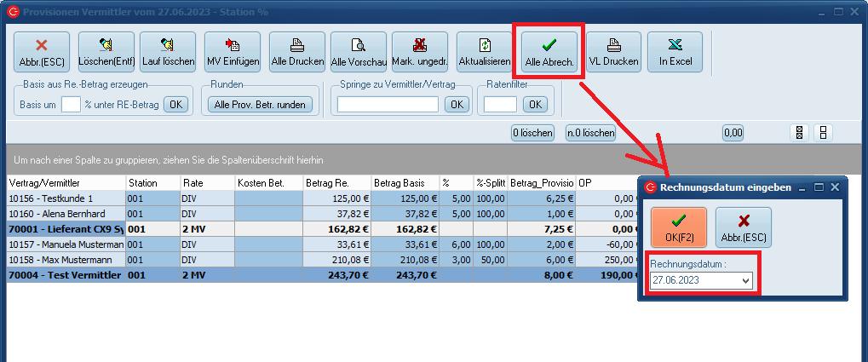Focus the Springe zu Vermittler/Vertrag field
Screen dimensions: 868x362
tap(388, 104)
